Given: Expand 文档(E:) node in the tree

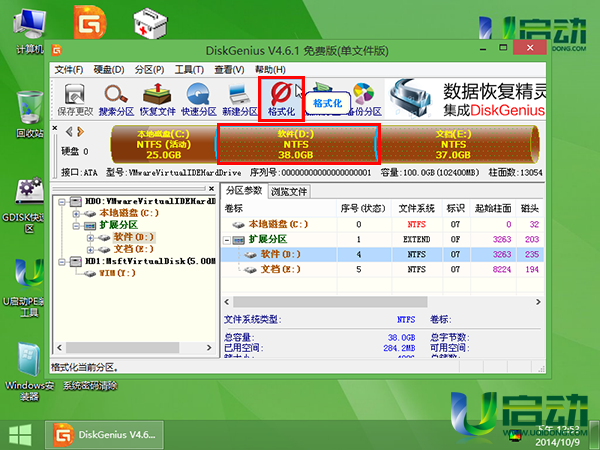Looking at the screenshot, I should (90, 250).
